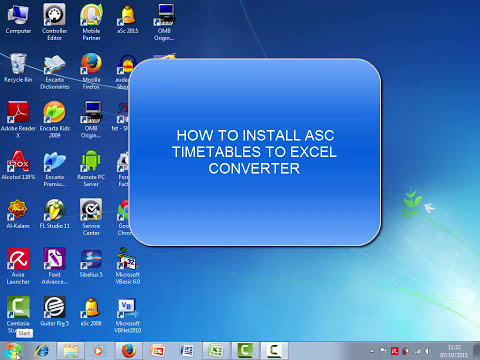Switch to the white Camtasia taskbar button
This screenshot has width=480, height=360.
274,351
